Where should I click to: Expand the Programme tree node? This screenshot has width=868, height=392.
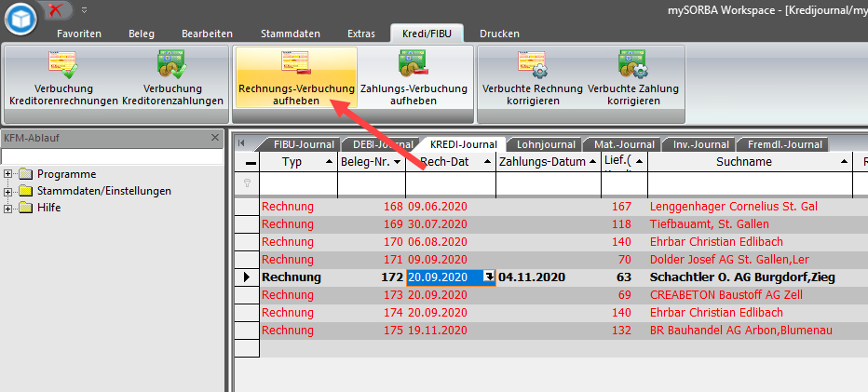pos(7,174)
